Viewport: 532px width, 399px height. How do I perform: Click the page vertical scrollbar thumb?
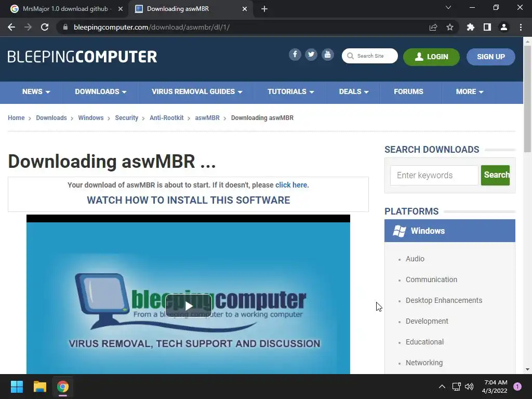coord(527,98)
